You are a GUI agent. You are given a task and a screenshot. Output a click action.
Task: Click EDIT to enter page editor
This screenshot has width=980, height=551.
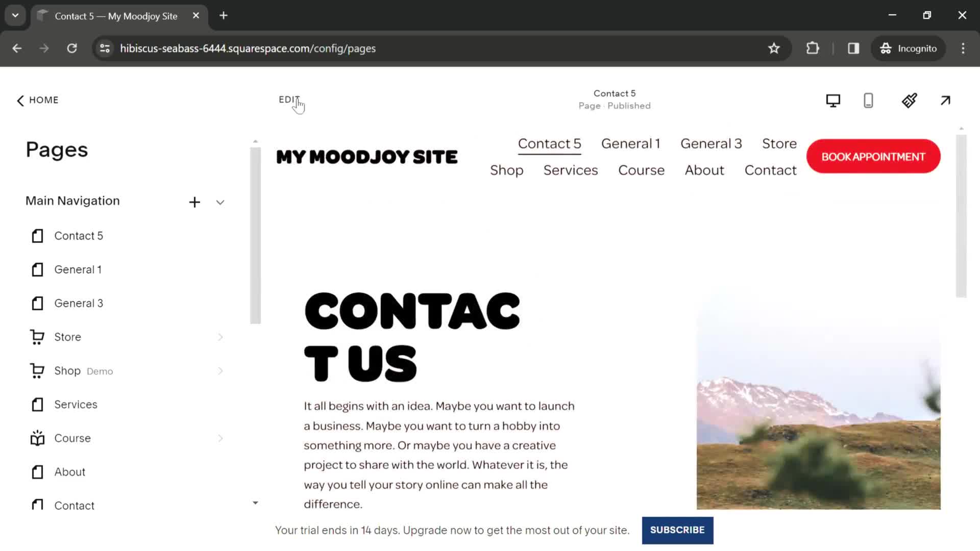(289, 99)
